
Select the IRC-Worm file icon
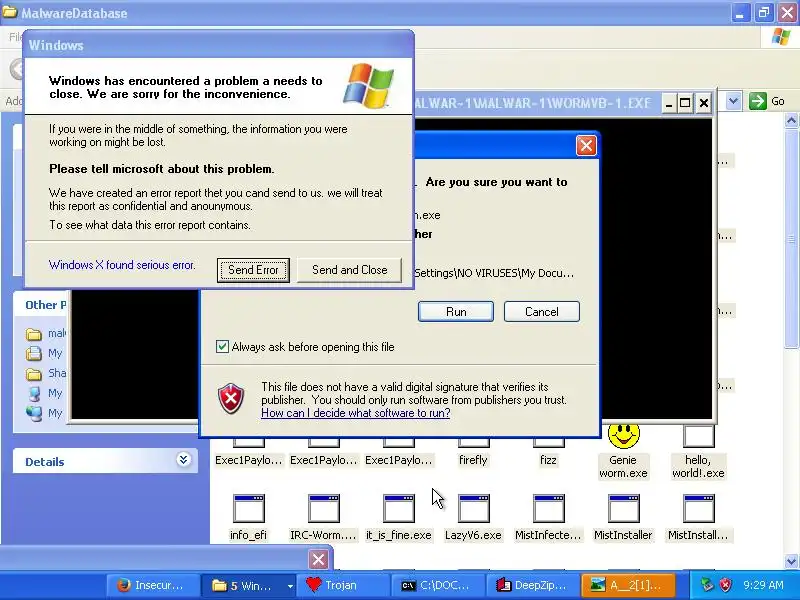pyautogui.click(x=323, y=509)
